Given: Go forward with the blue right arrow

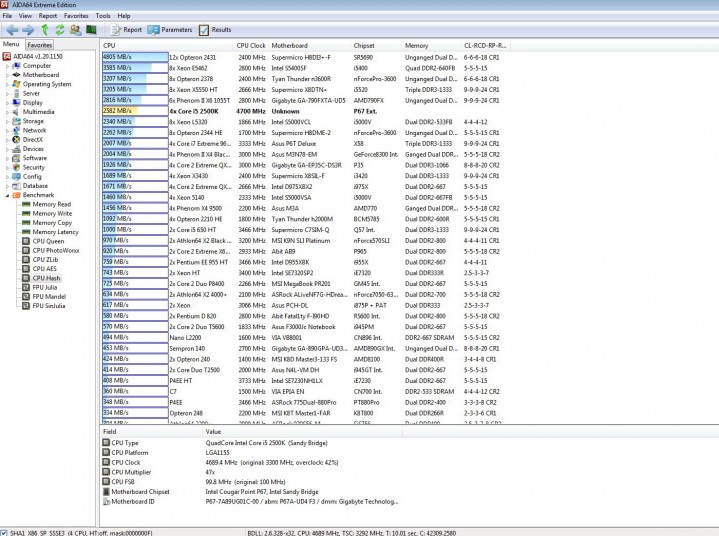Looking at the screenshot, I should click(28, 30).
